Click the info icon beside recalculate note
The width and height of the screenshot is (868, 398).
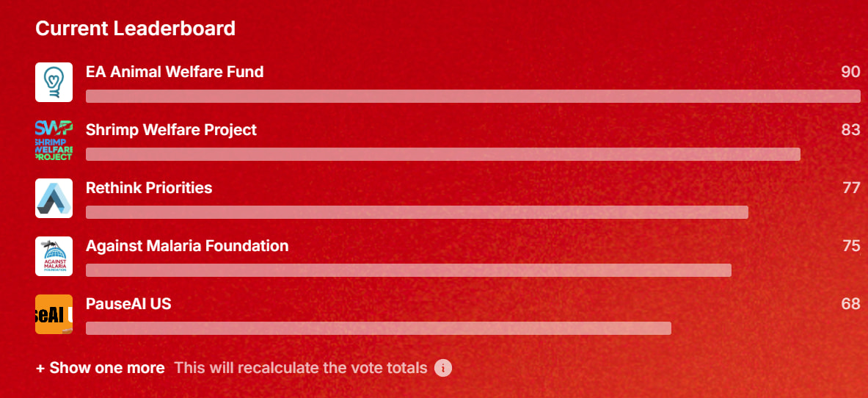[x=443, y=368]
